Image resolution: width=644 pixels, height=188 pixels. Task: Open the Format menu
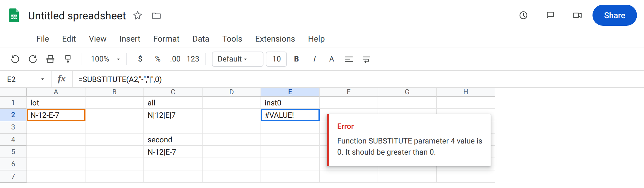click(166, 39)
